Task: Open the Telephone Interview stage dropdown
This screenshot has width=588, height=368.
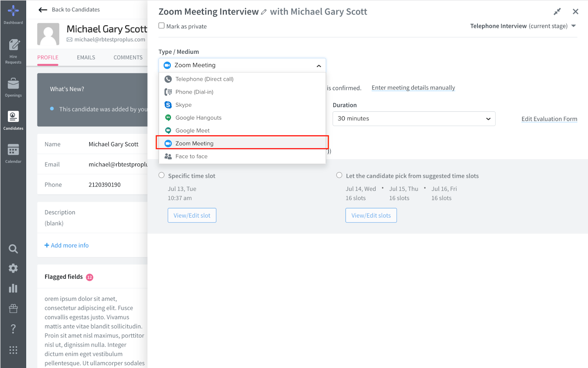Action: tap(523, 26)
